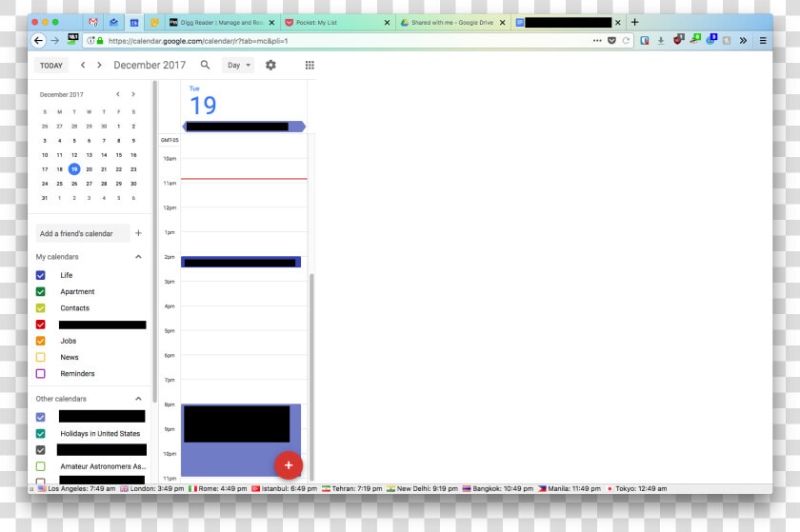Click the Add a friend's calendar field
This screenshot has width=800, height=532.
point(82,233)
